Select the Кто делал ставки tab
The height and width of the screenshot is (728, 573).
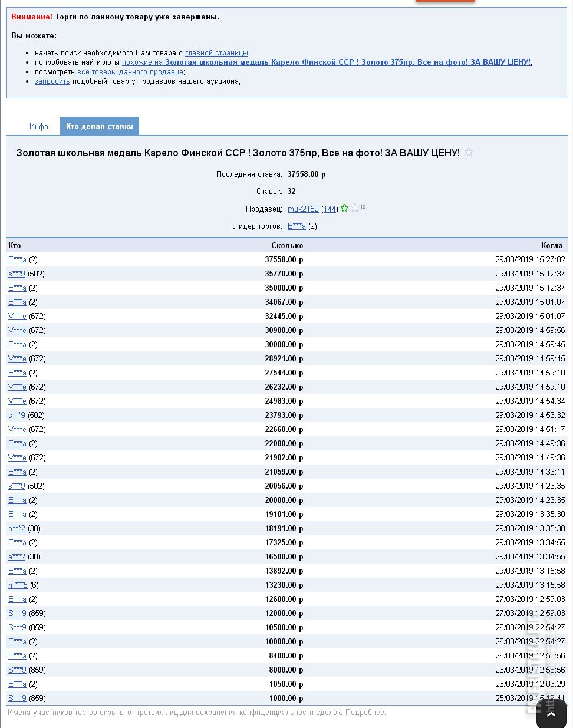point(100,126)
